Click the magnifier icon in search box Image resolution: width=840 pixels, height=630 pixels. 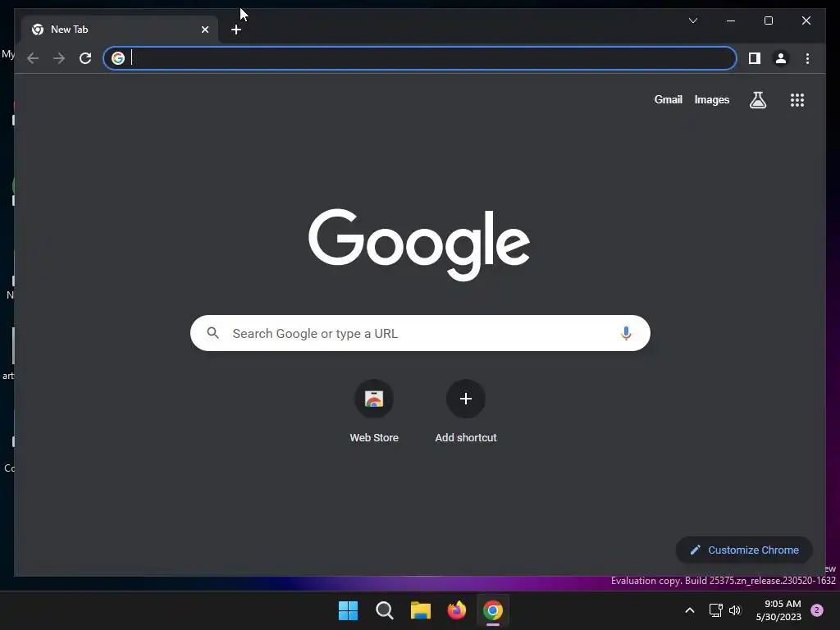pyautogui.click(x=212, y=333)
